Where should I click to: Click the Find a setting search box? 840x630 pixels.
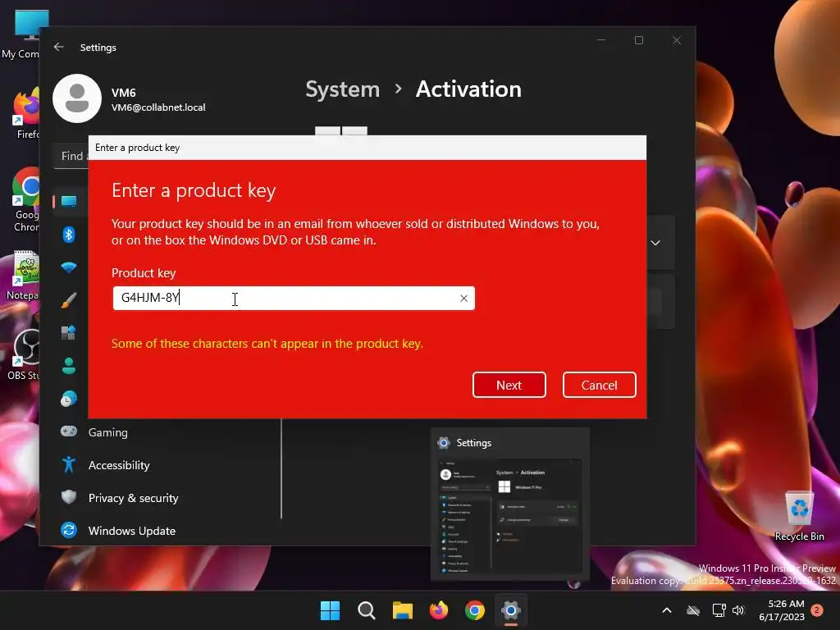click(x=71, y=156)
